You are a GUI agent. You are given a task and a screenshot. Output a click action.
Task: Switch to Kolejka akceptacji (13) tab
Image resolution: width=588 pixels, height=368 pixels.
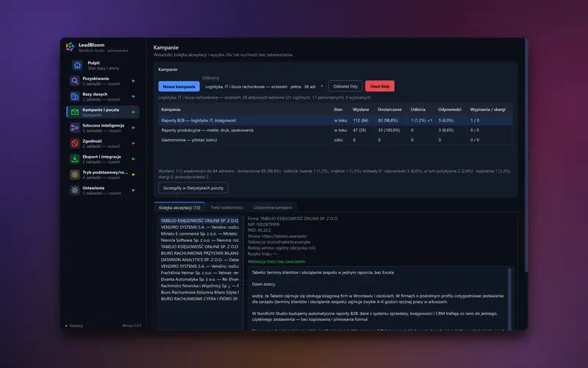click(x=179, y=208)
